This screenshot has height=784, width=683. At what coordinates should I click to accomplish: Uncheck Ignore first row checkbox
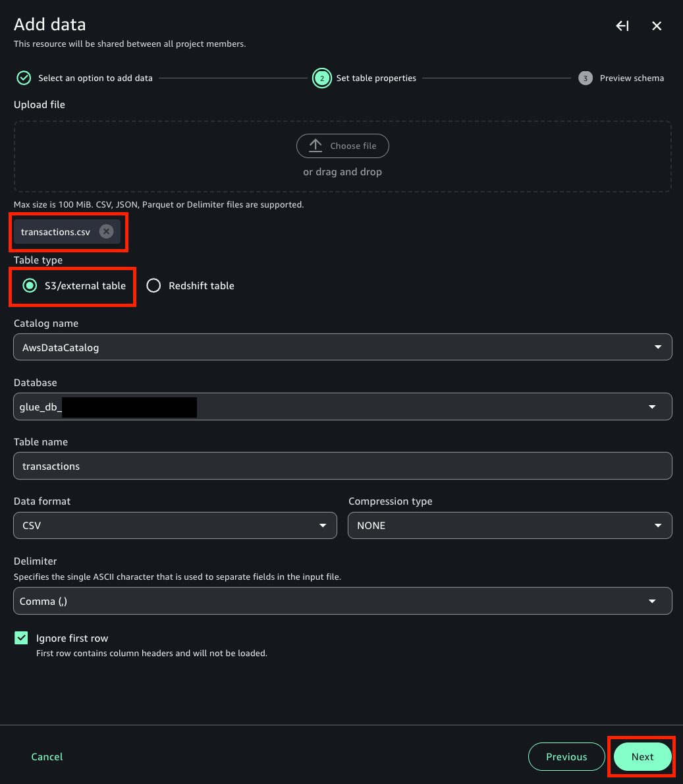tap(21, 638)
